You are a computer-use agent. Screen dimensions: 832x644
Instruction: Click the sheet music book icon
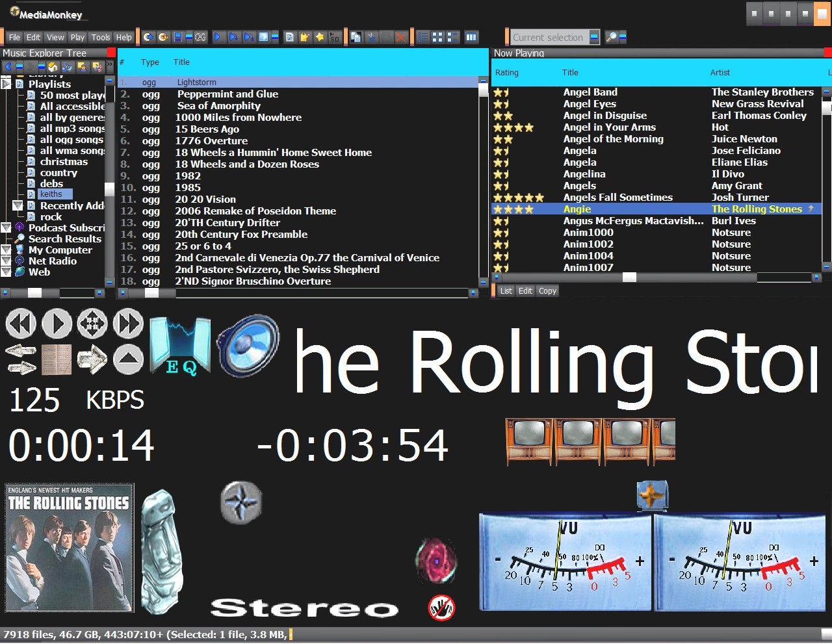point(57,359)
